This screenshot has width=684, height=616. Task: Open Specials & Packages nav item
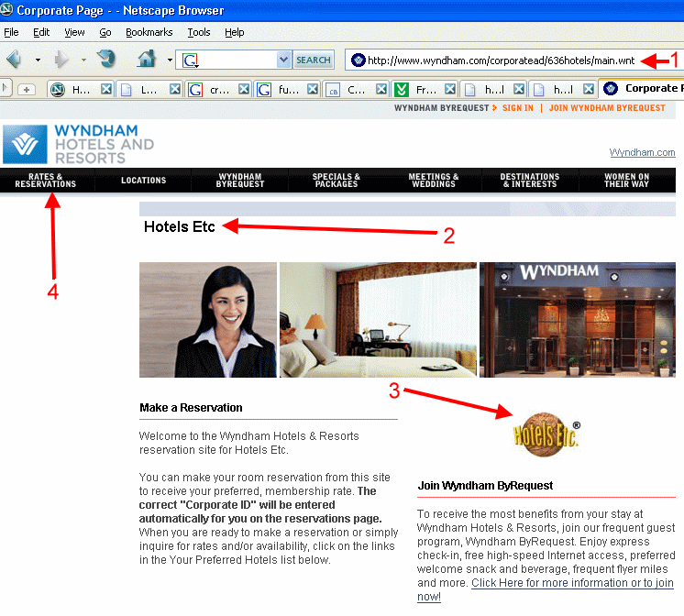pos(336,181)
